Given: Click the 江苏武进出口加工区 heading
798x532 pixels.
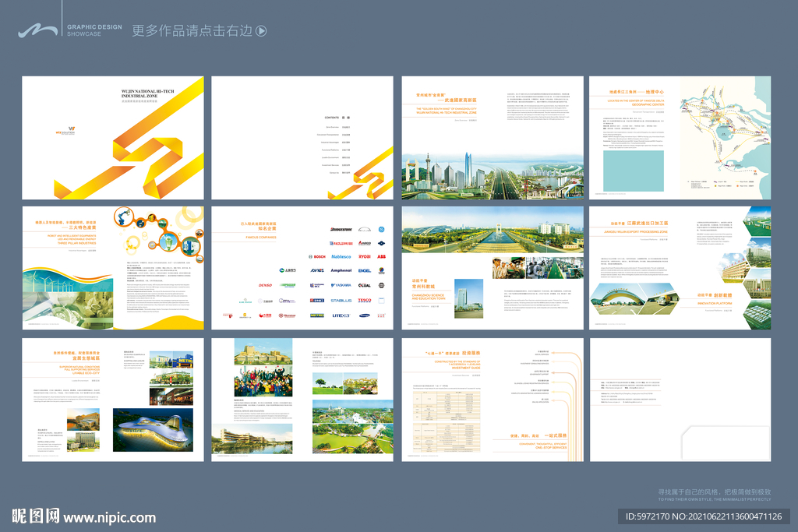Looking at the screenshot, I should click(x=648, y=224).
